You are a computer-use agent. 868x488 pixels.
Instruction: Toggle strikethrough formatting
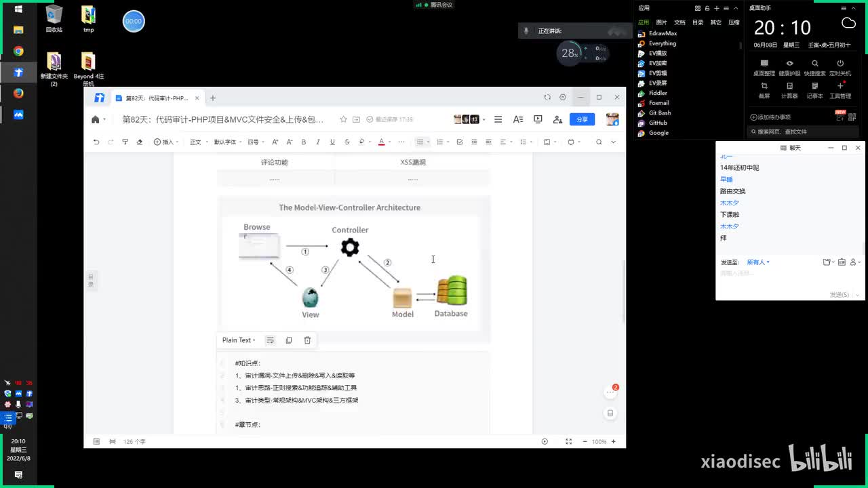click(347, 142)
